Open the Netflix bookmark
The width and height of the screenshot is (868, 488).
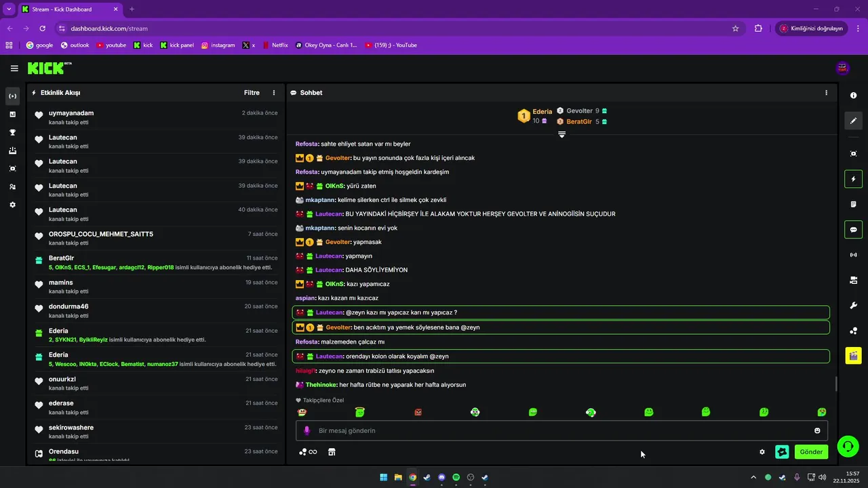pyautogui.click(x=275, y=45)
